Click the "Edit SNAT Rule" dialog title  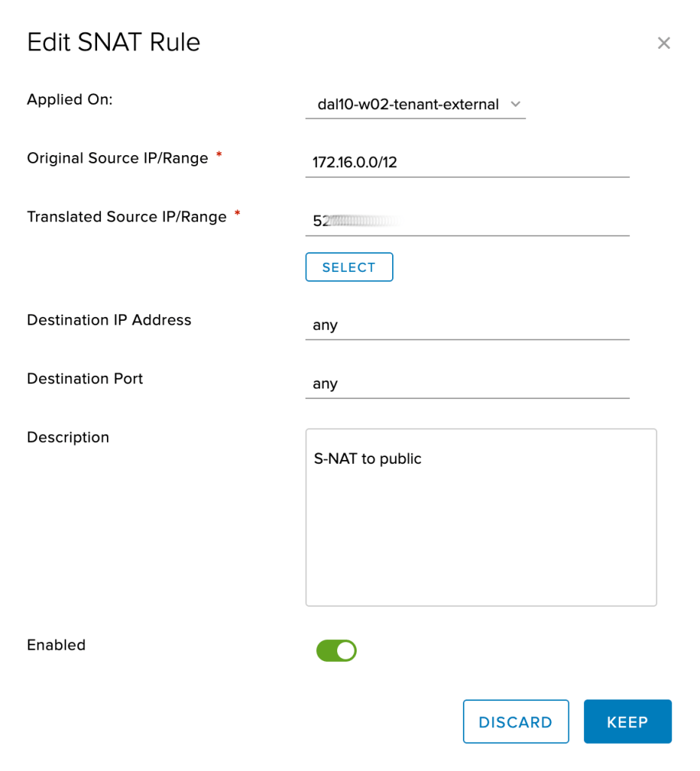pos(114,42)
